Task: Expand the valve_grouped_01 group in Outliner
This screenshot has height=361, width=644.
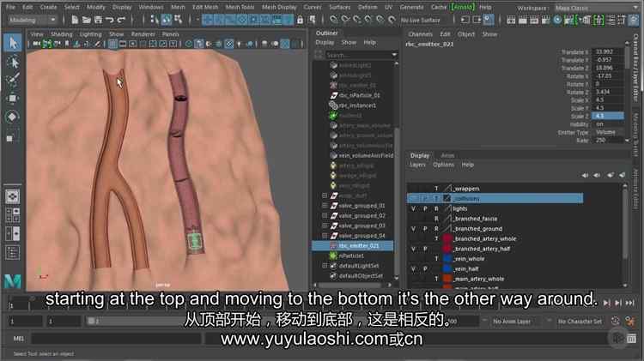Action: click(325, 205)
